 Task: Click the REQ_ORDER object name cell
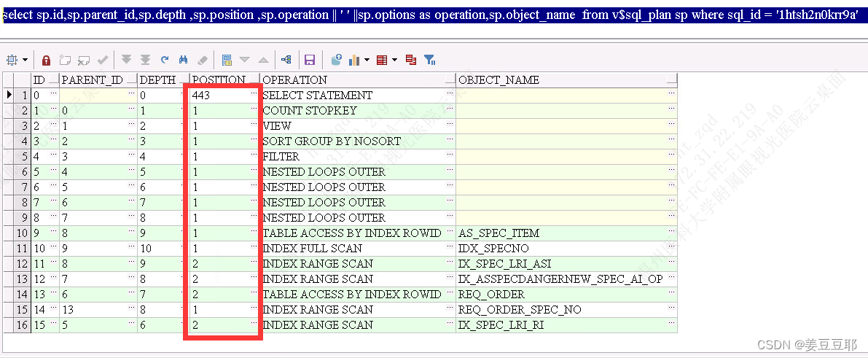click(x=567, y=295)
